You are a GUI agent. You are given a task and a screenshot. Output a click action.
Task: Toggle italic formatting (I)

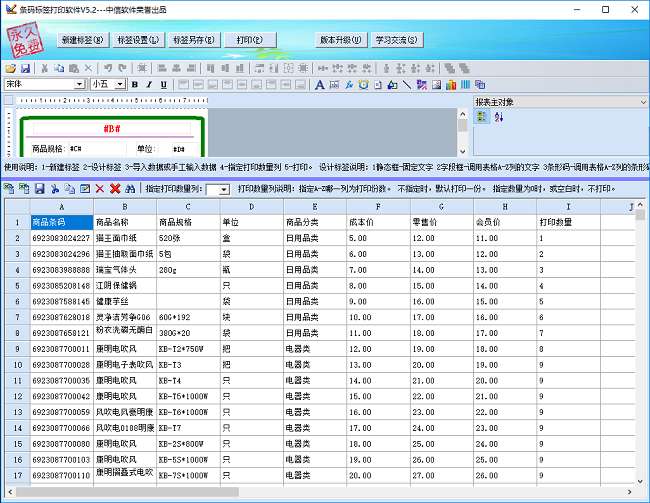(x=149, y=85)
